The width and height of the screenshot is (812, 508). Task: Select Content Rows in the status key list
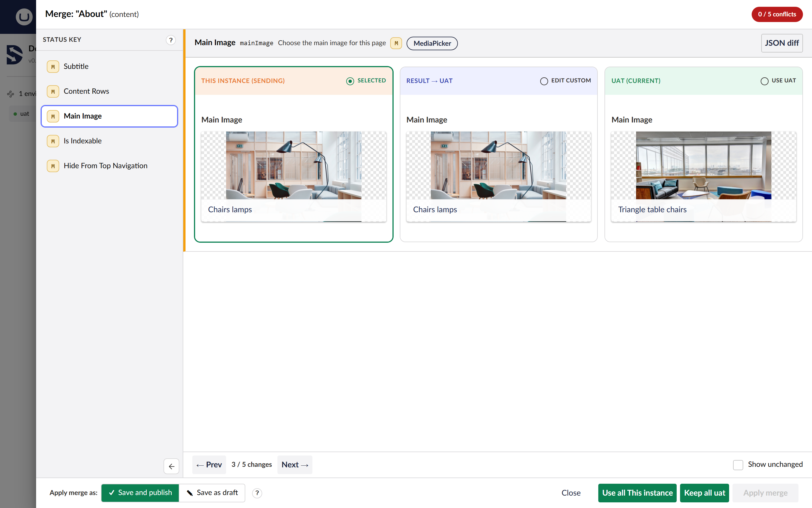(x=109, y=91)
